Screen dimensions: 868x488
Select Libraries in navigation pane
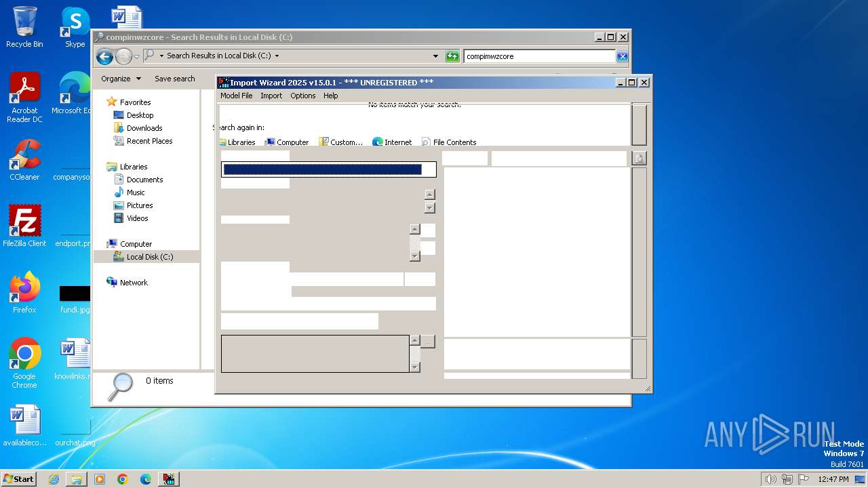click(134, 167)
